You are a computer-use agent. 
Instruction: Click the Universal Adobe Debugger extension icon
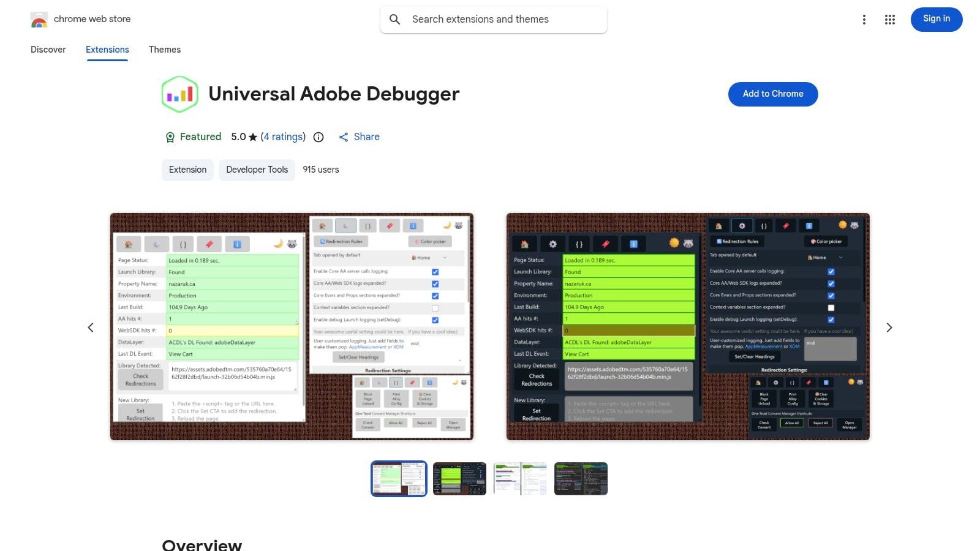coord(179,94)
